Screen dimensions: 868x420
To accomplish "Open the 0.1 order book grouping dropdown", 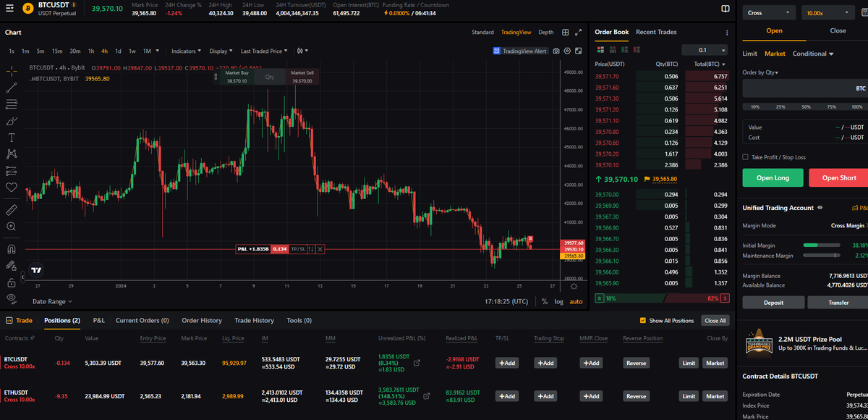I will (x=706, y=51).
